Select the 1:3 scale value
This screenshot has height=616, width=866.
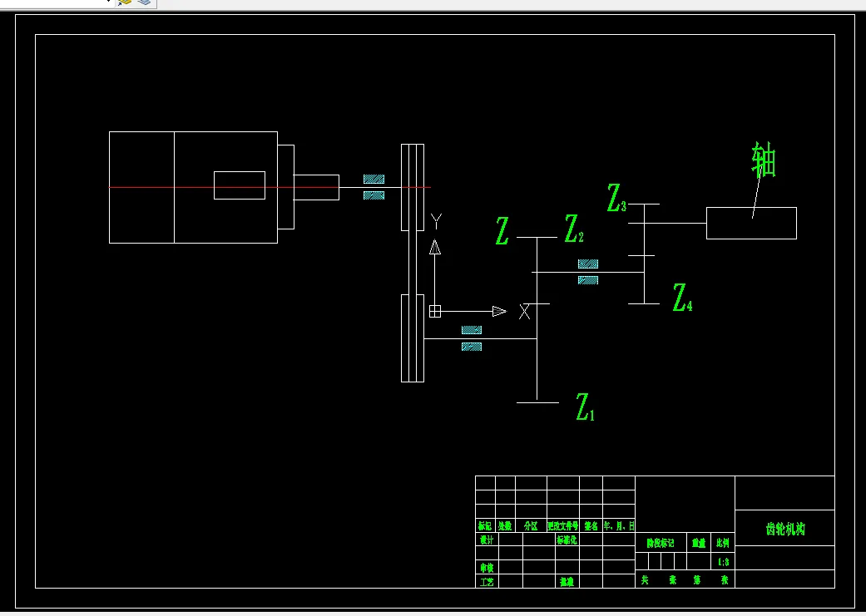pos(724,563)
